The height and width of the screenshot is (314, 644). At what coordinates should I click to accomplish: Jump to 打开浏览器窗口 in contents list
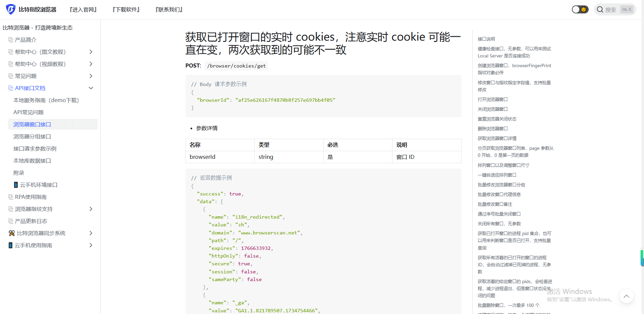(x=493, y=99)
